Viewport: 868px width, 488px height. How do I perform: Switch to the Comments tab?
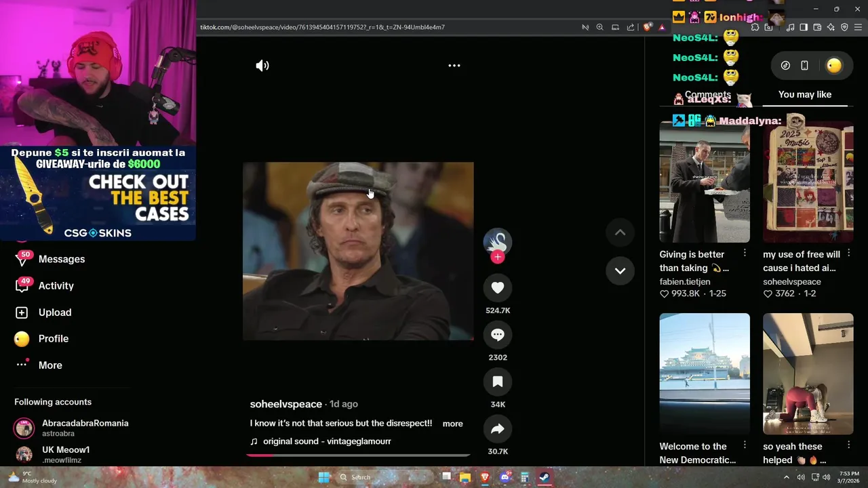[708, 94]
